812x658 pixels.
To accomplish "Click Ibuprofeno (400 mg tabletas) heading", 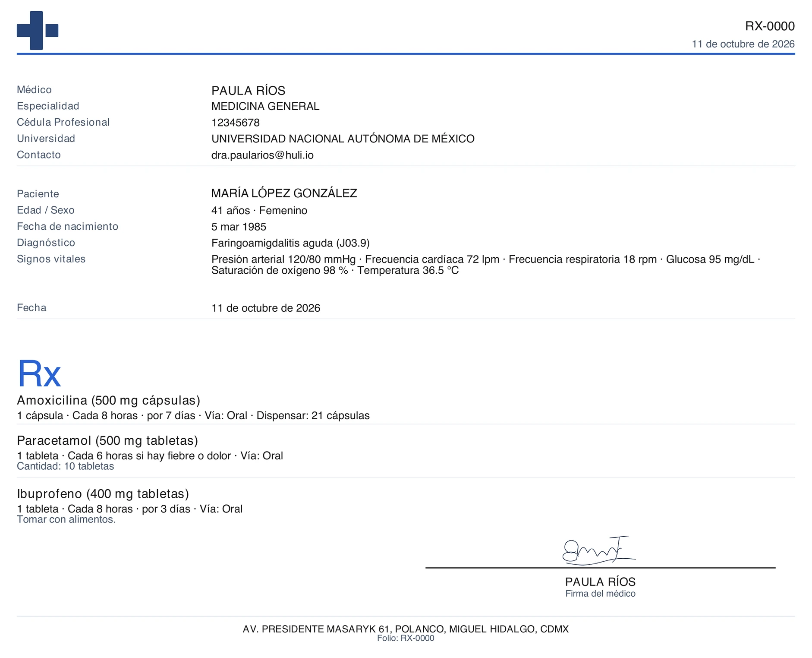I will (x=103, y=493).
